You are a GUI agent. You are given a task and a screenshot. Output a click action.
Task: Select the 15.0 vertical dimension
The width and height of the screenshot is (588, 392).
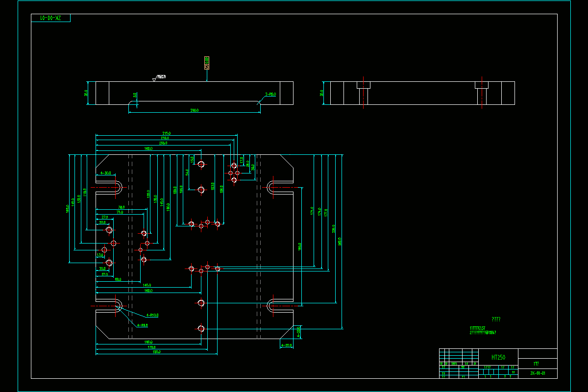[x=192, y=159]
